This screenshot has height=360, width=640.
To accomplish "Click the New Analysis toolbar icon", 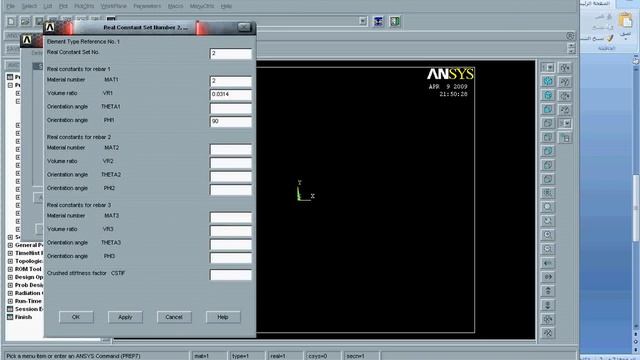I will point(11,21).
